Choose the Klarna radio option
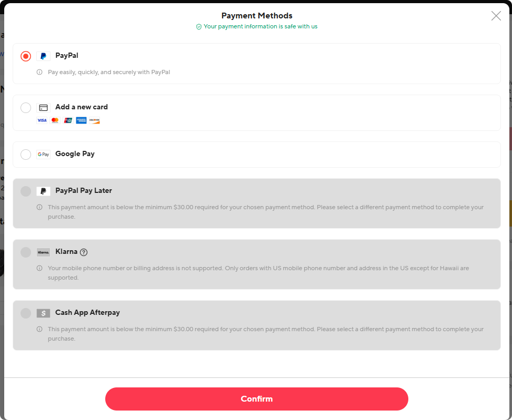This screenshot has height=420, width=512. click(26, 252)
